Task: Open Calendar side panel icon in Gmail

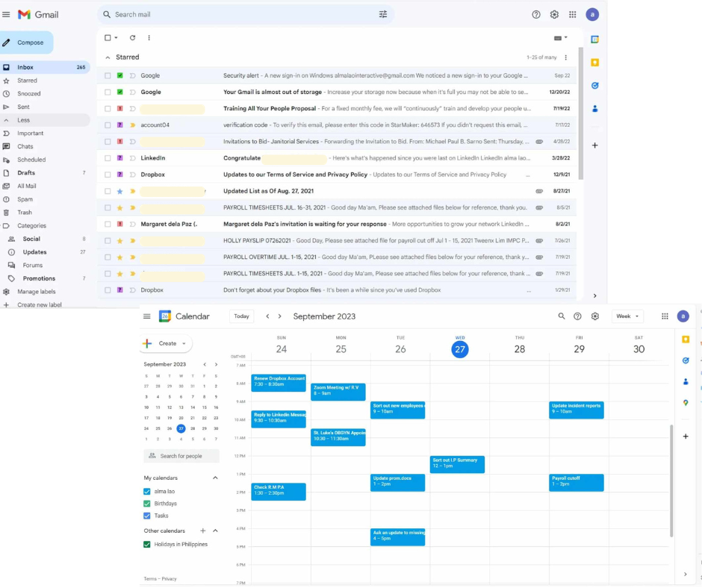Action: (x=594, y=40)
